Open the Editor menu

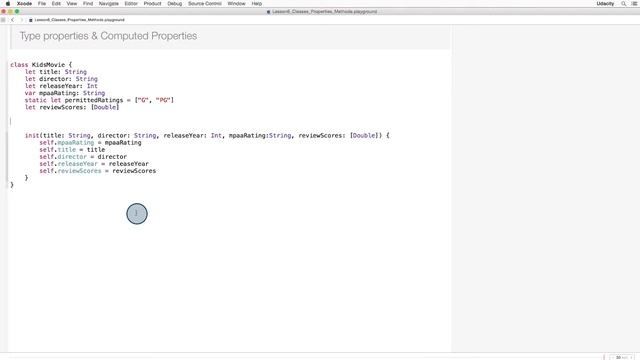pyautogui.click(x=131, y=3)
